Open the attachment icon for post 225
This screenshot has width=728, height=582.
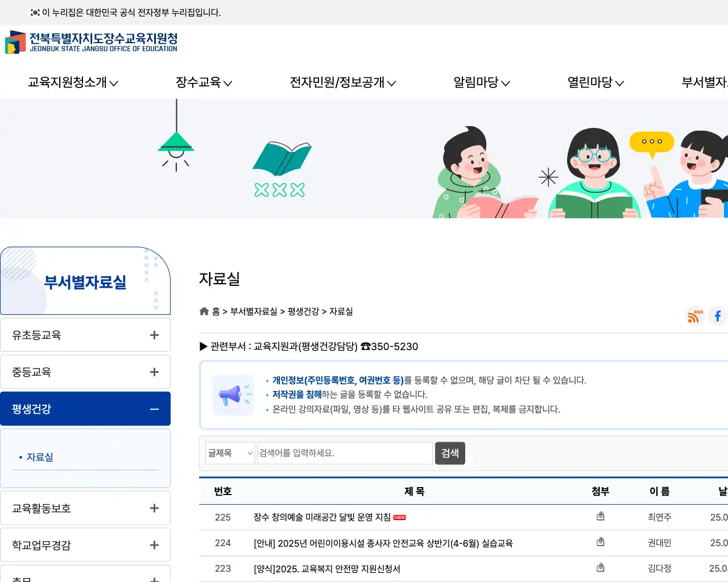600,516
